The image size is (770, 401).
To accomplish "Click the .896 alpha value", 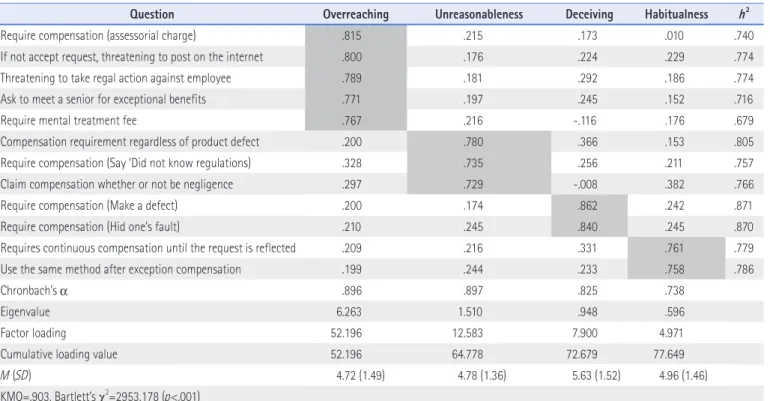I will 352,291.
